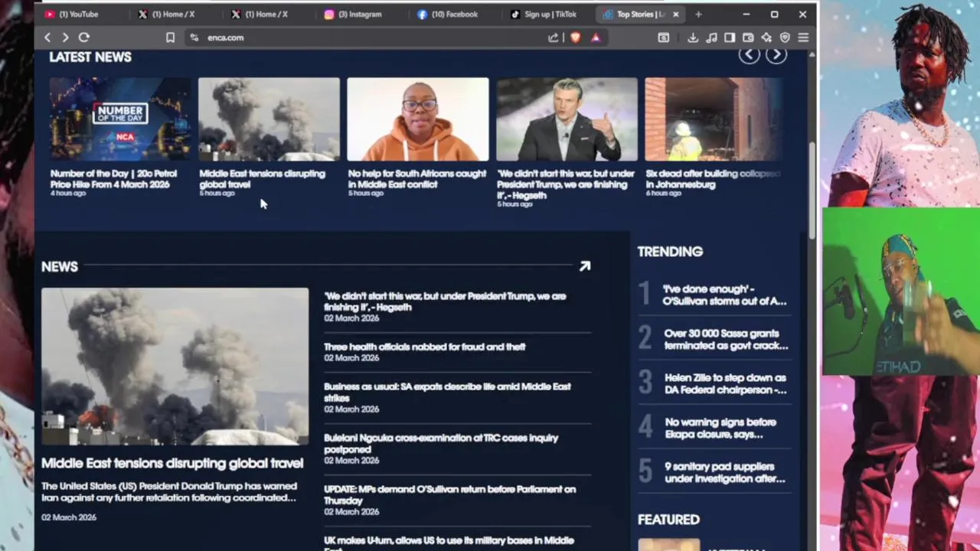Open 'Number of the Day | 20c Petrol' headline
The width and height of the screenshot is (980, 551).
tap(113, 179)
